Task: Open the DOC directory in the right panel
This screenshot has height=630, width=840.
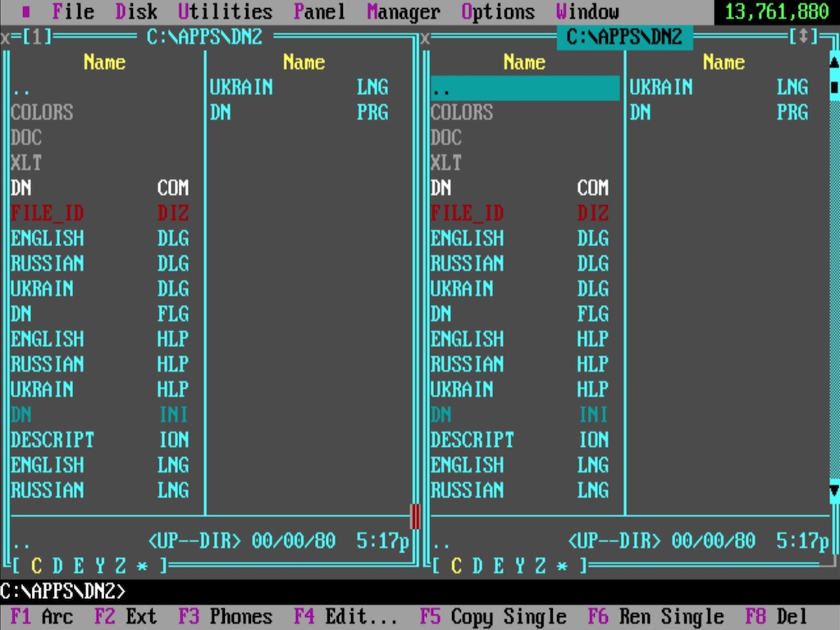Action: tap(446, 138)
